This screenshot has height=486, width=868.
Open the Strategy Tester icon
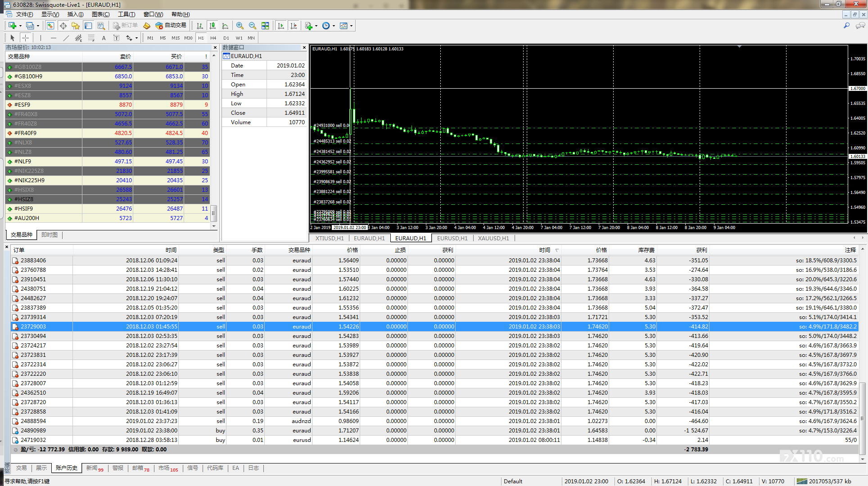tap(101, 26)
